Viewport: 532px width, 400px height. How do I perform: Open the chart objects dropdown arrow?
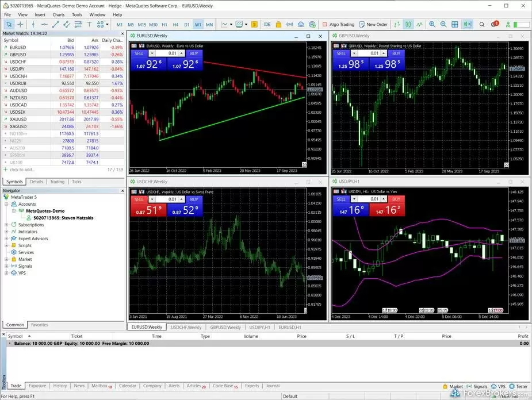pyautogui.click(x=106, y=24)
